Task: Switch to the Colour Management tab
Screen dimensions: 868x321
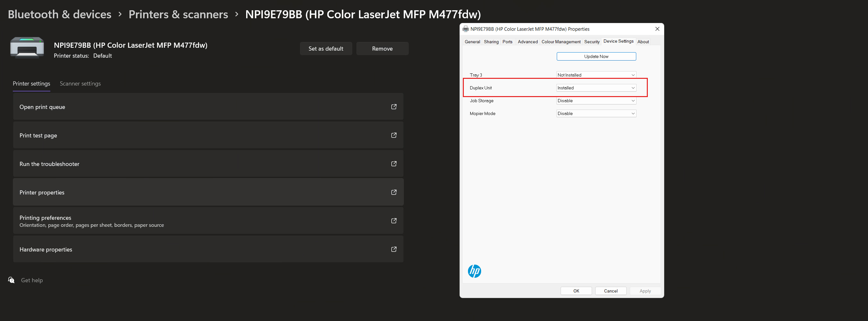Action: [x=561, y=42]
